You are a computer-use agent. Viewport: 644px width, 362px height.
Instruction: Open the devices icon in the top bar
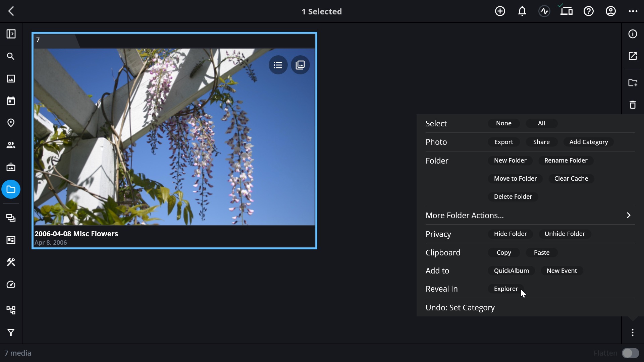point(566,11)
